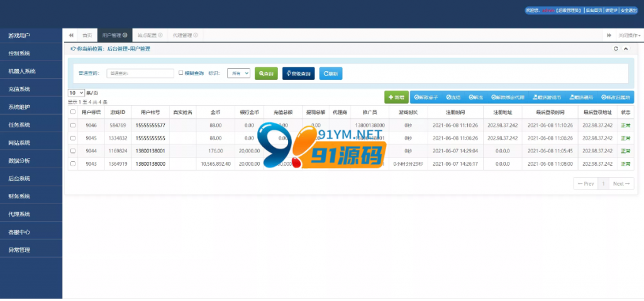
Task: Close the 站点配置 tab via its close icon
Action: (160, 35)
